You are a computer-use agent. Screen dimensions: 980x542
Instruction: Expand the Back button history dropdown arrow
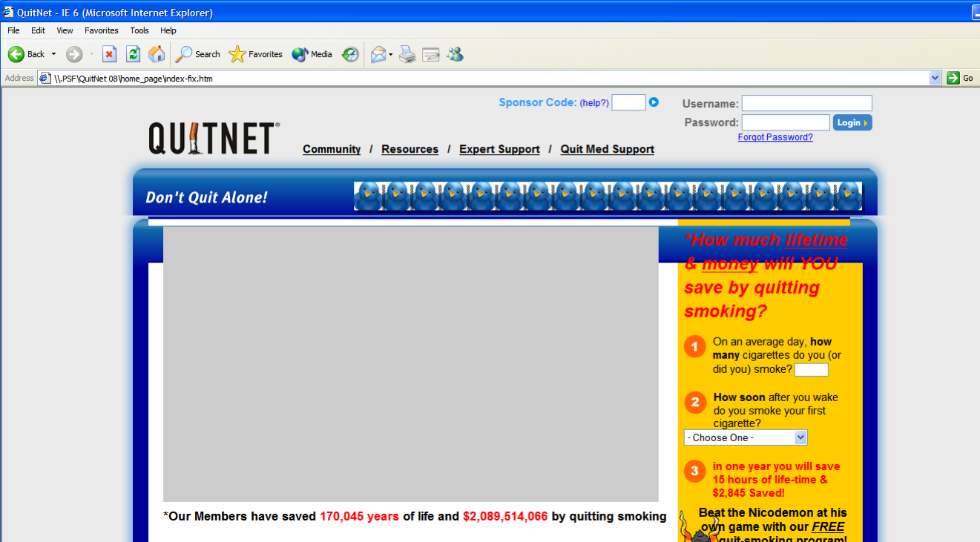53,54
